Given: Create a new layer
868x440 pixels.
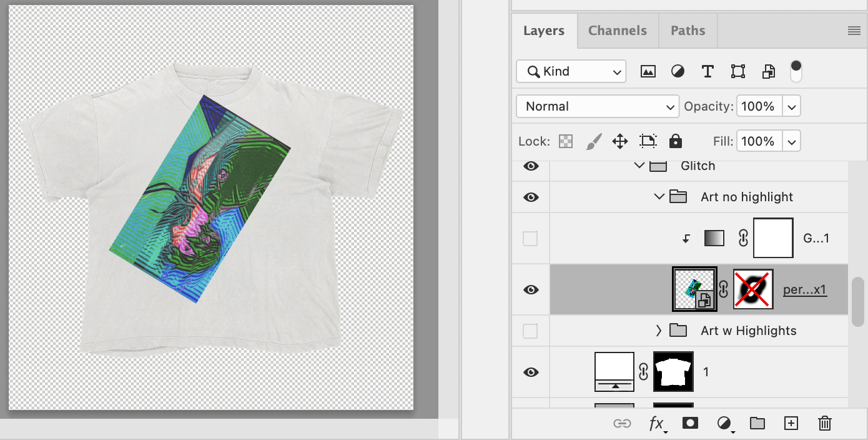Looking at the screenshot, I should [x=791, y=423].
